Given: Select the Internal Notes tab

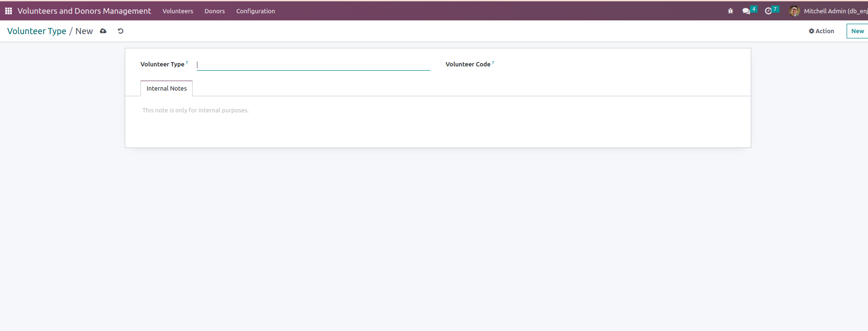Looking at the screenshot, I should (x=167, y=88).
